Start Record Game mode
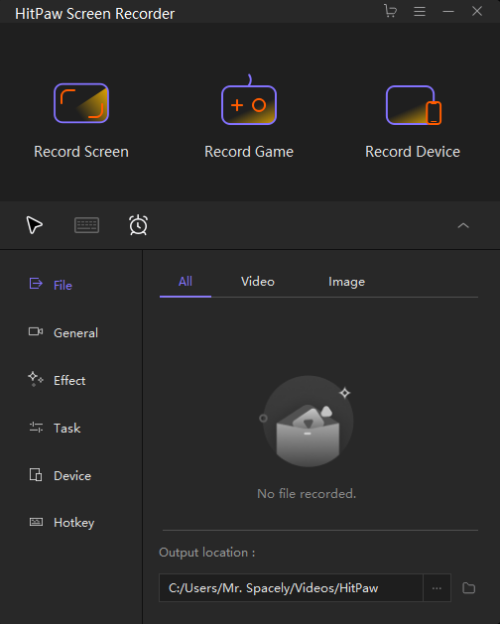This screenshot has width=500, height=624. coord(249,117)
